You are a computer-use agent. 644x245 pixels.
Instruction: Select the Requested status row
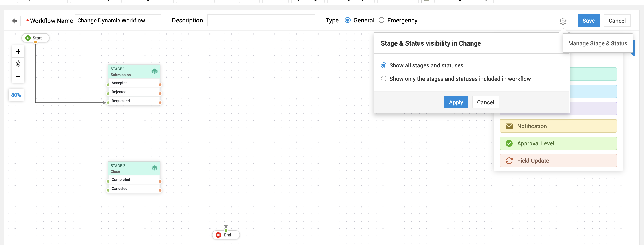coord(134,101)
